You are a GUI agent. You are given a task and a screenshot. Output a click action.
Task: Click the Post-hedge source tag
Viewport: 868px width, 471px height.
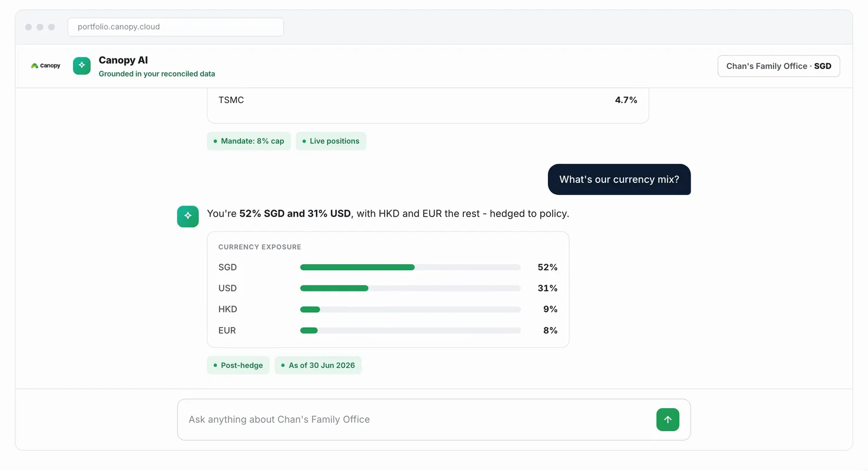click(238, 365)
